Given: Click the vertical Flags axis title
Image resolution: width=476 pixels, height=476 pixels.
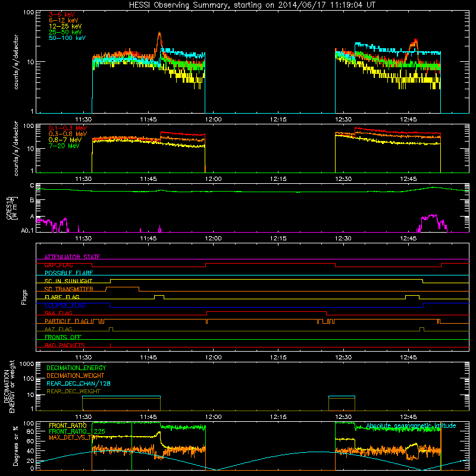Looking at the screenshot, I should coord(24,297).
